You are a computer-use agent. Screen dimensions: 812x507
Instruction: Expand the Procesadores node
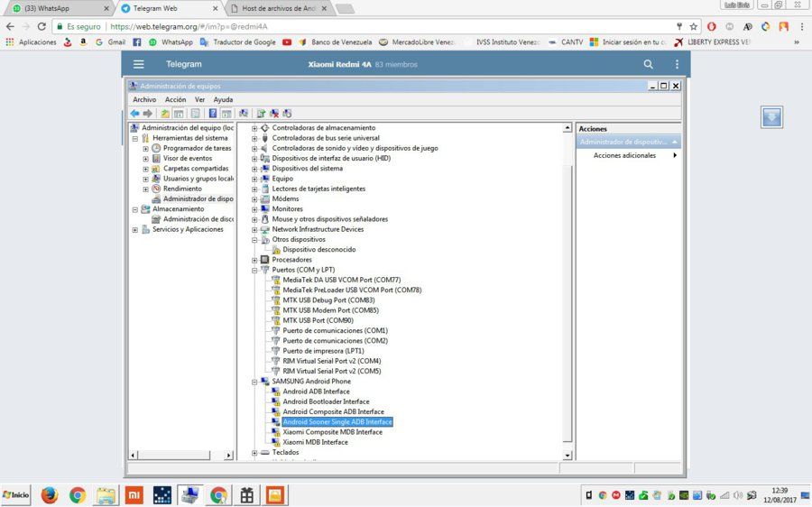pyautogui.click(x=254, y=260)
